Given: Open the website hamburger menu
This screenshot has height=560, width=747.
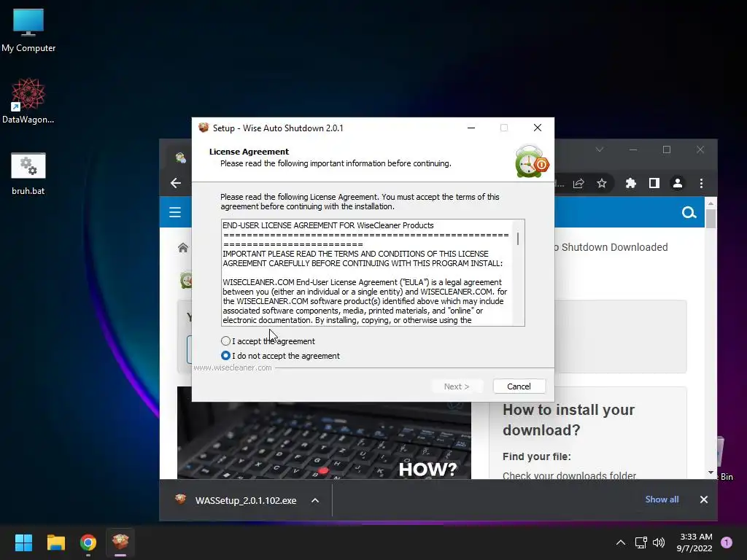Looking at the screenshot, I should [175, 212].
